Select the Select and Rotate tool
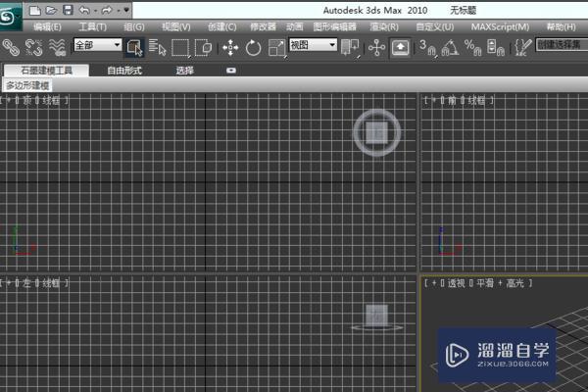588x392 pixels. pyautogui.click(x=253, y=48)
